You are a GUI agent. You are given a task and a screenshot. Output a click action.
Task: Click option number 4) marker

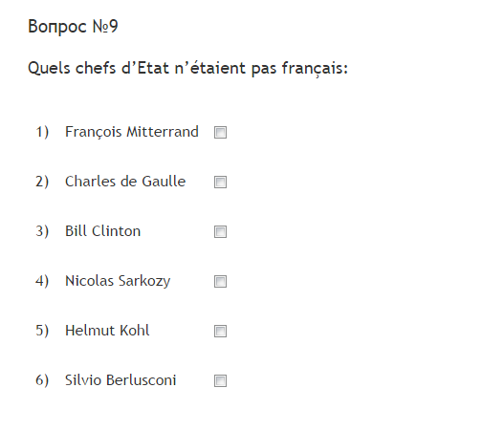pos(42,281)
